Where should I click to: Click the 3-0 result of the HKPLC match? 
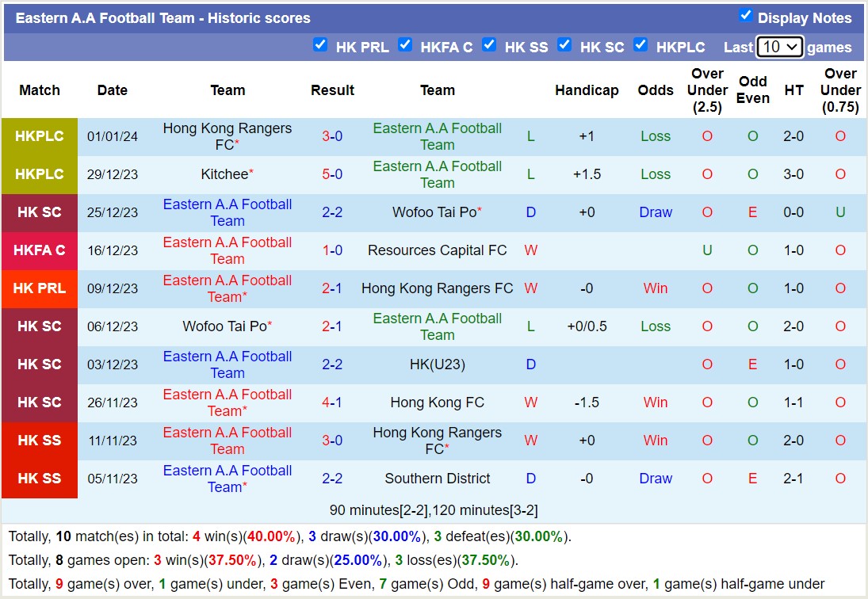coord(332,135)
